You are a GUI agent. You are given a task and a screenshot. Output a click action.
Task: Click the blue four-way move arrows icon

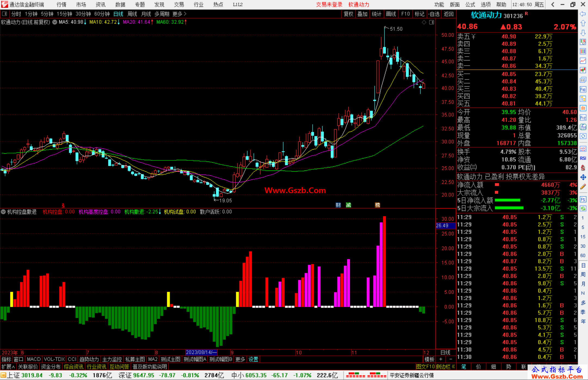pos(583,177)
